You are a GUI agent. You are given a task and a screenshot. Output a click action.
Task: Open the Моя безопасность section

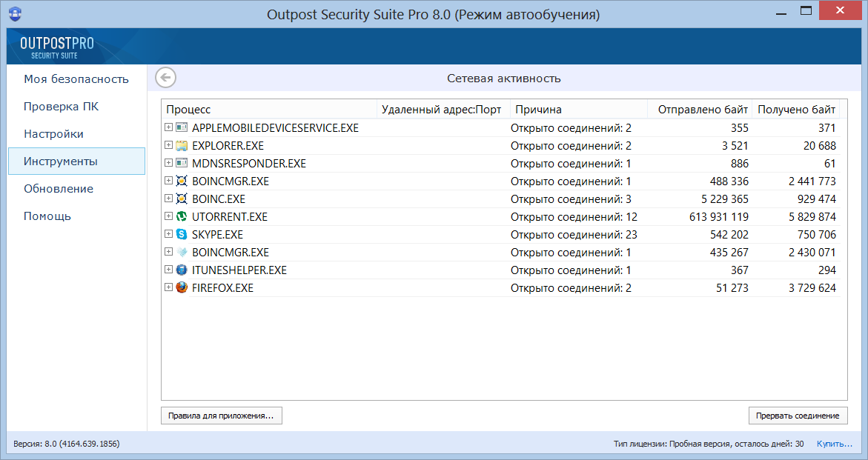[76, 79]
